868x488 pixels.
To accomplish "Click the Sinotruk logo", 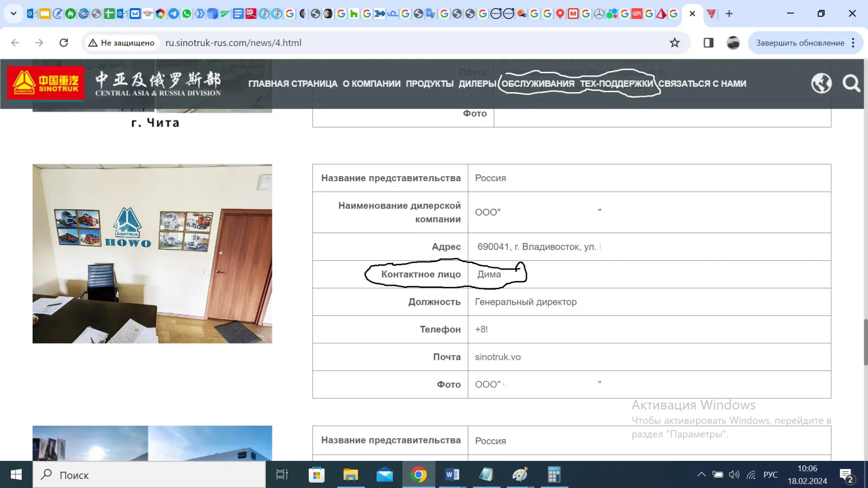I will click(x=46, y=83).
